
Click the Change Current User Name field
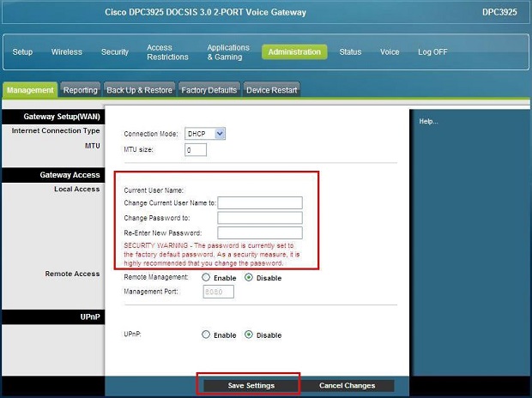[260, 202]
